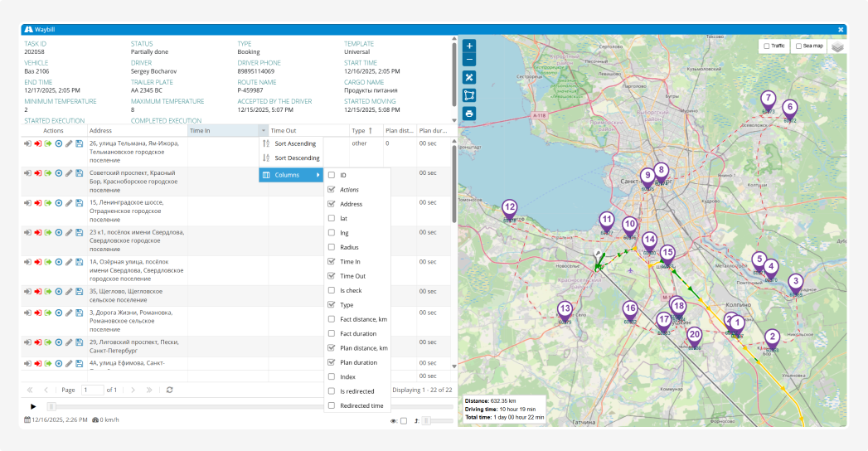Image resolution: width=868 pixels, height=451 pixels.
Task: Zoom out on the map
Action: click(469, 60)
